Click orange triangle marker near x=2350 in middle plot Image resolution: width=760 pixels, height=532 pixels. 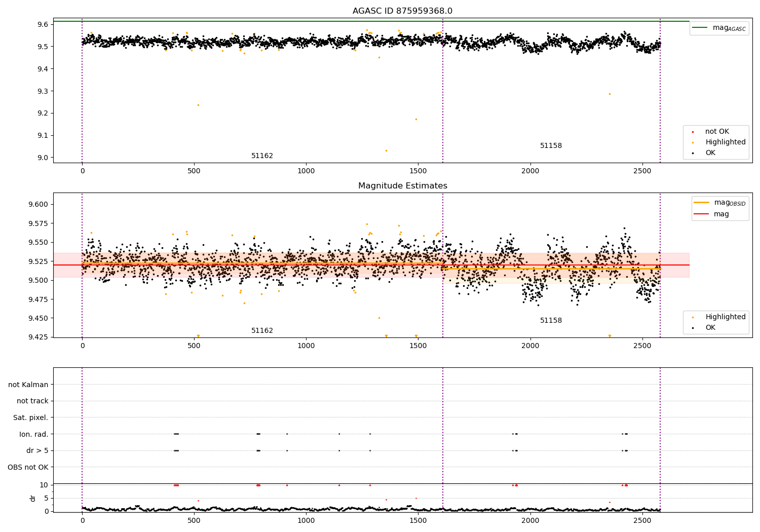pos(610,336)
